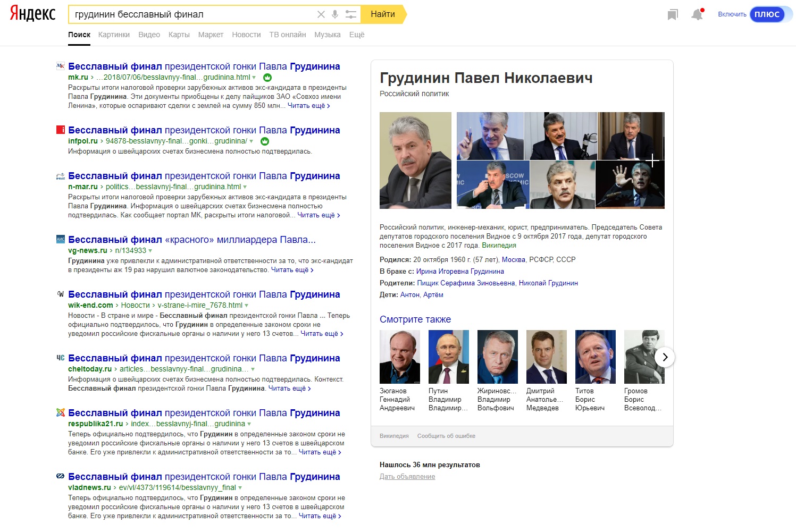This screenshot has height=532, width=796.
Task: Click the Яндекс logo
Action: tap(32, 14)
